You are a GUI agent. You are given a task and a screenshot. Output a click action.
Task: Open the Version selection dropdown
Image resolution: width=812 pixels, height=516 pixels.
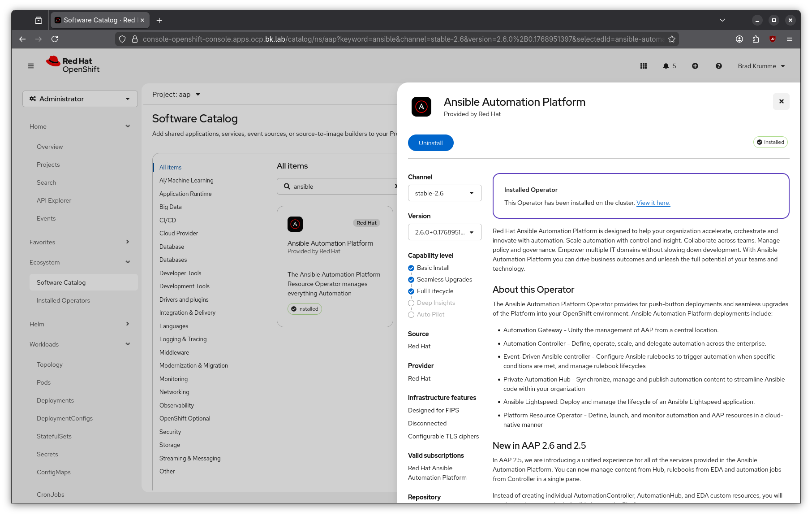click(444, 232)
